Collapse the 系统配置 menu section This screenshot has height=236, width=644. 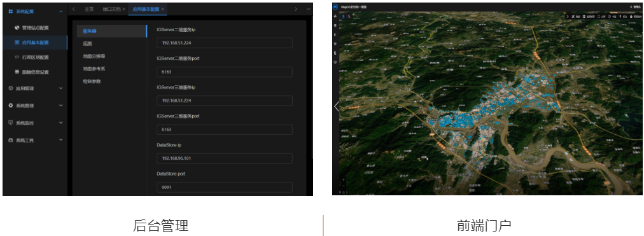click(x=61, y=11)
